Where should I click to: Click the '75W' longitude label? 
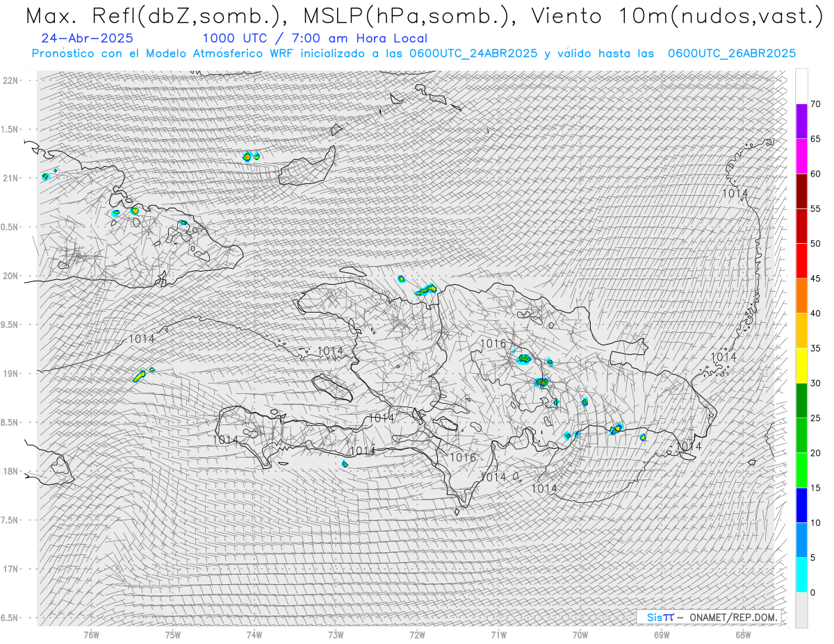(173, 634)
